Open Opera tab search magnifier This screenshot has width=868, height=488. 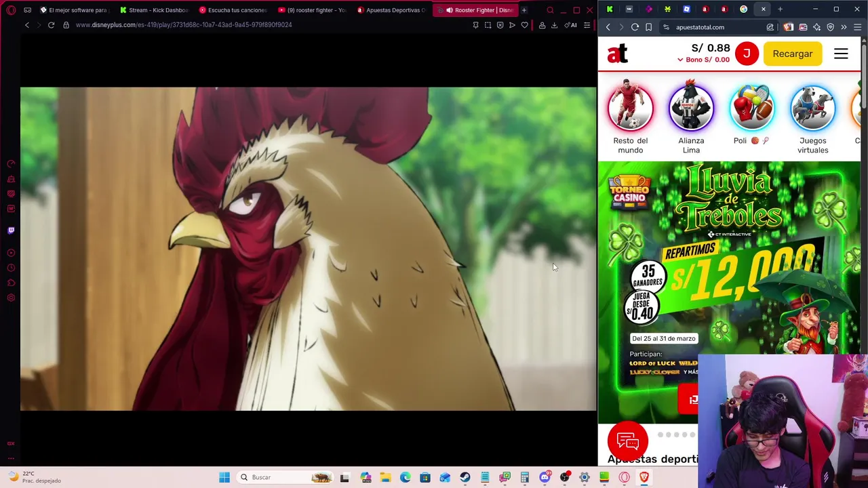[550, 10]
